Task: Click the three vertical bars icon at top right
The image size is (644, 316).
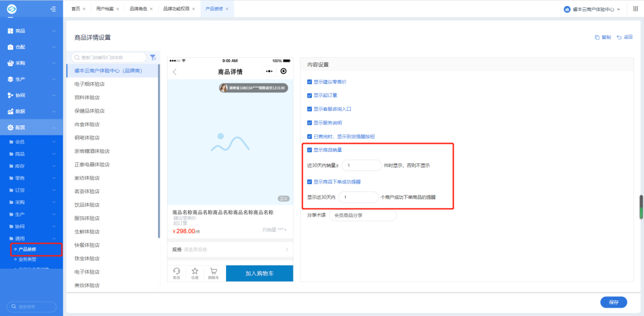Action: [x=636, y=8]
